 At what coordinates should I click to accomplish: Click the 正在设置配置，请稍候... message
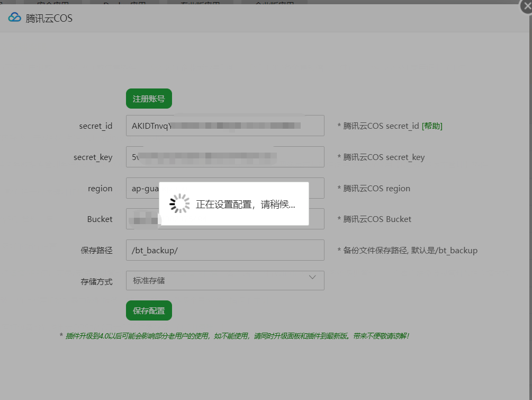(245, 205)
